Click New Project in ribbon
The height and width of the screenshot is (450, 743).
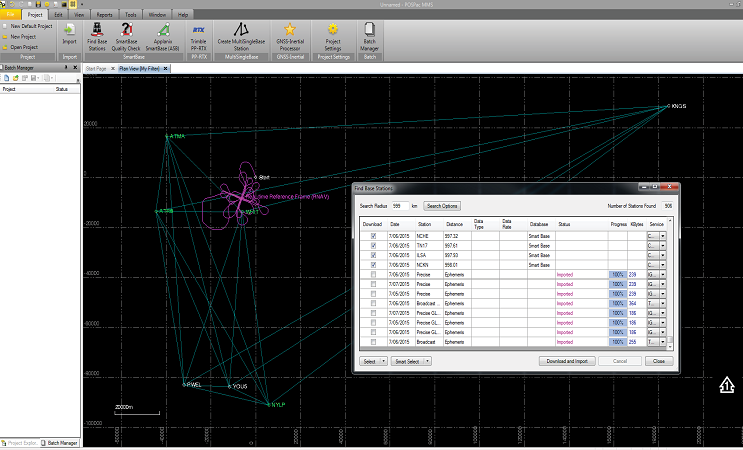tap(20, 36)
